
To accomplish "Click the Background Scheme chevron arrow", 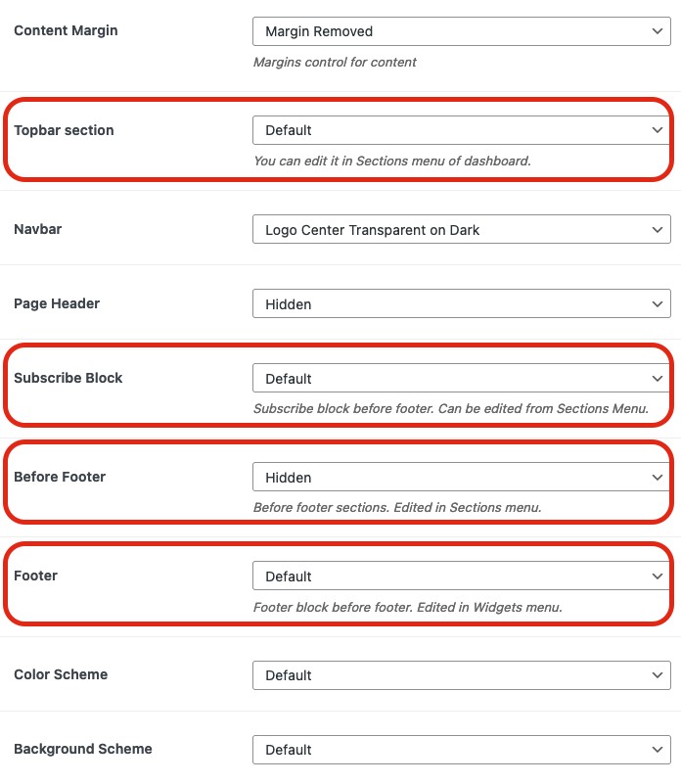I will pyautogui.click(x=658, y=750).
